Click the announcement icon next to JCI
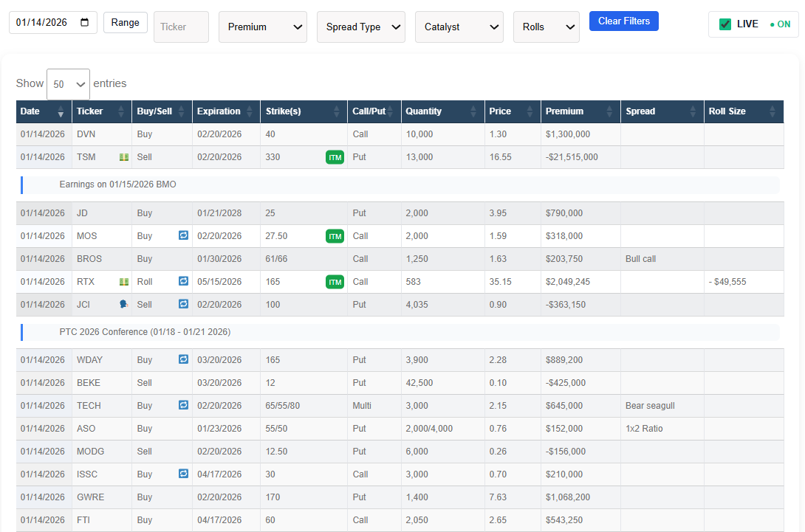 tap(123, 303)
